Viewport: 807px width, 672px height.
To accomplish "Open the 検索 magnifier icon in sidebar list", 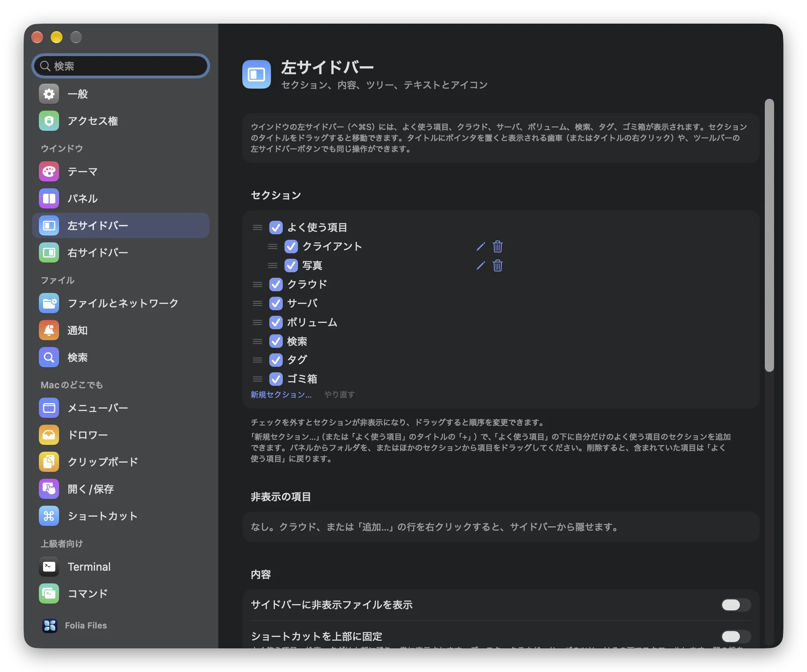I will (x=49, y=357).
